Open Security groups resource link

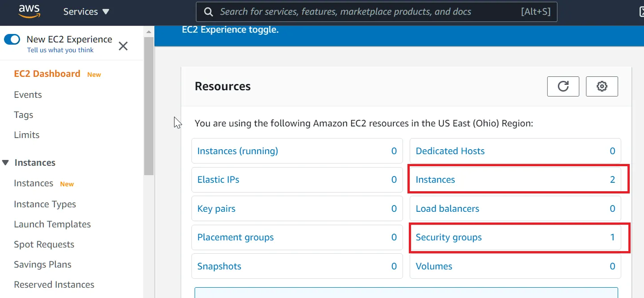point(449,237)
